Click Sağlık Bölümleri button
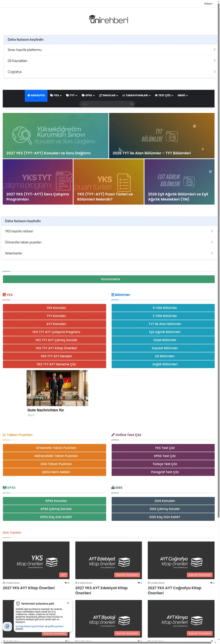220x644 pixels. [163, 364]
